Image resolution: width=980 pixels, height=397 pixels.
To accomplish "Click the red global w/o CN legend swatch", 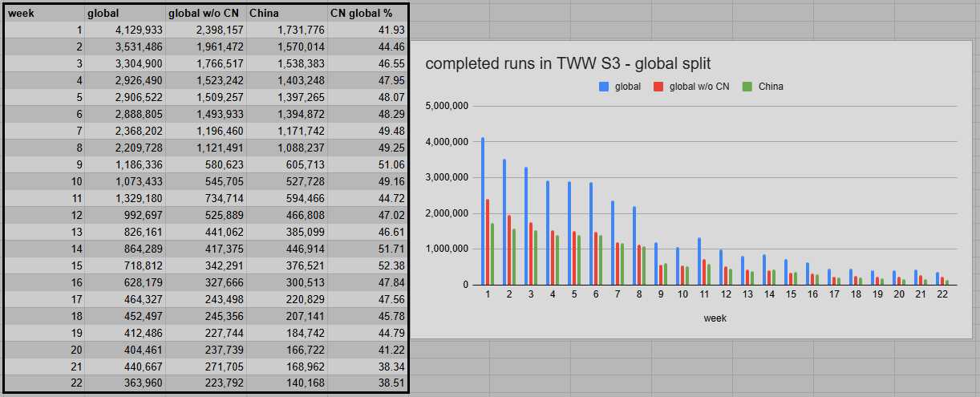I will (x=658, y=87).
